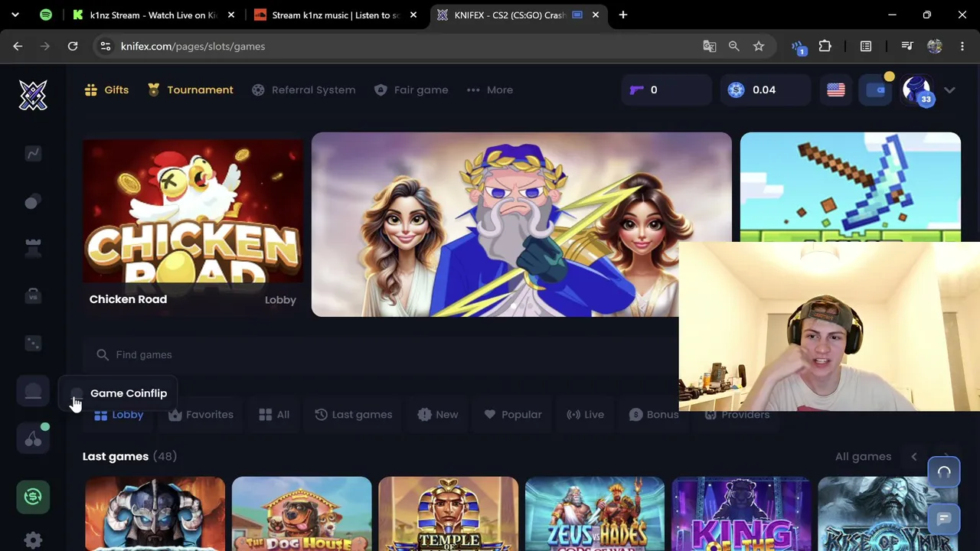Open a new browser tab
980x551 pixels.
(623, 15)
